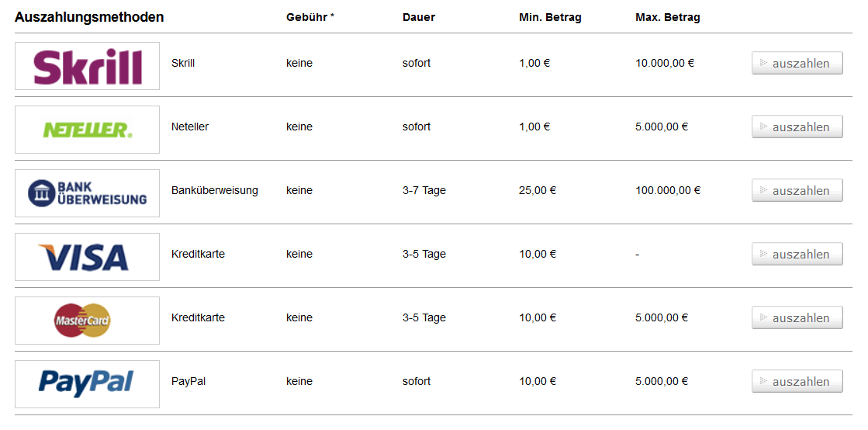This screenshot has width=868, height=430.
Task: Click the Dauer column header
Action: 419,18
